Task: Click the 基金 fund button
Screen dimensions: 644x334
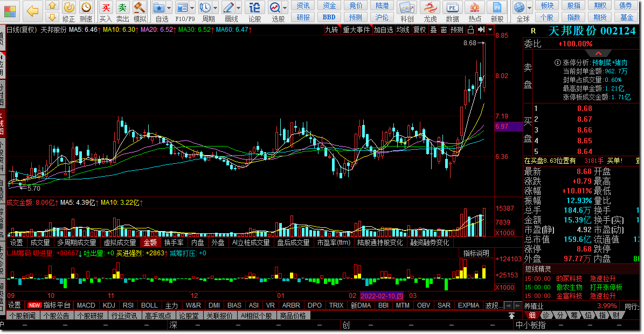Action: [x=627, y=17]
